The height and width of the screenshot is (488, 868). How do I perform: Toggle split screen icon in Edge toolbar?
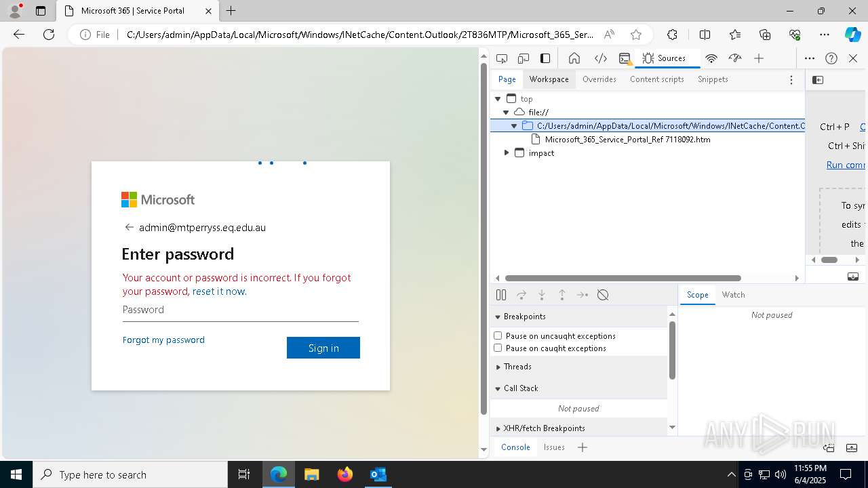(x=705, y=35)
